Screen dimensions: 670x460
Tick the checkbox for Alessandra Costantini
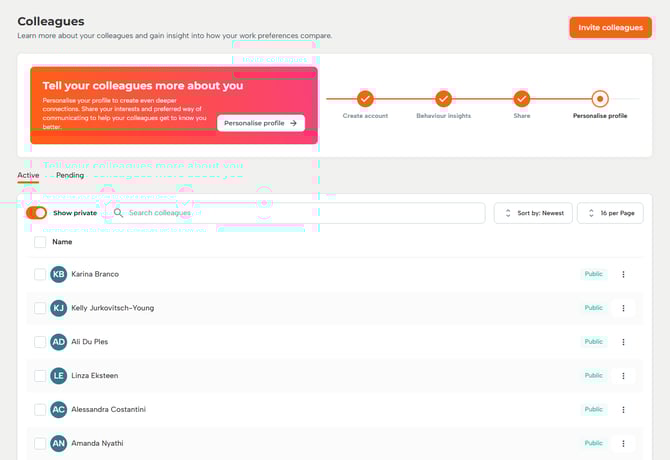coord(40,410)
